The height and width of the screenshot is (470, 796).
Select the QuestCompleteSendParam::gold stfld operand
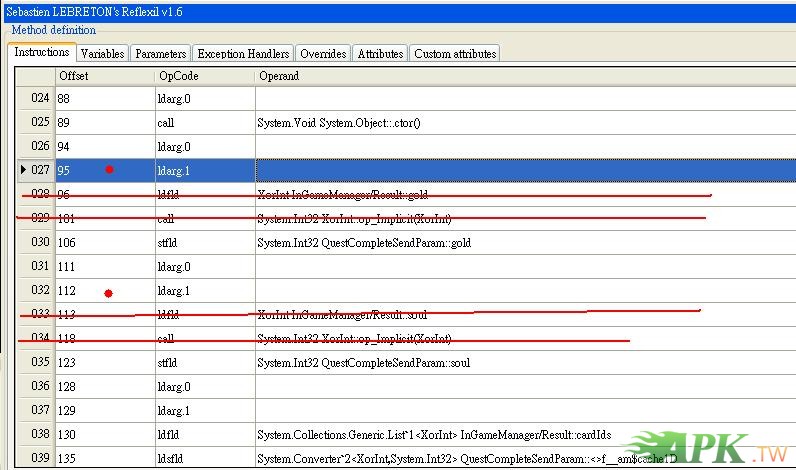click(x=364, y=243)
